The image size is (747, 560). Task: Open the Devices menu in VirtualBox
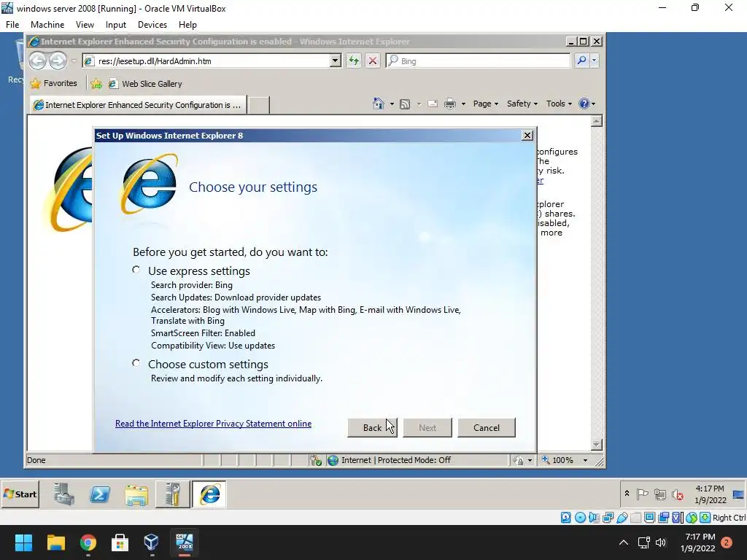pos(152,25)
